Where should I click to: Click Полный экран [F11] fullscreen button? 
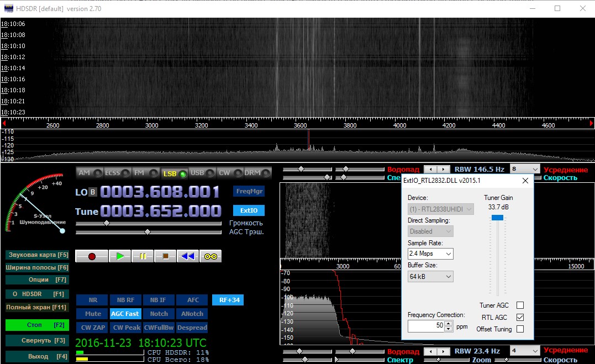(37, 307)
